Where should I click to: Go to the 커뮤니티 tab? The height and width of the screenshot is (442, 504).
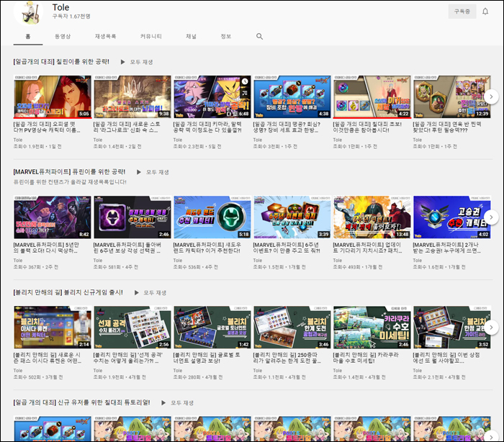(150, 36)
